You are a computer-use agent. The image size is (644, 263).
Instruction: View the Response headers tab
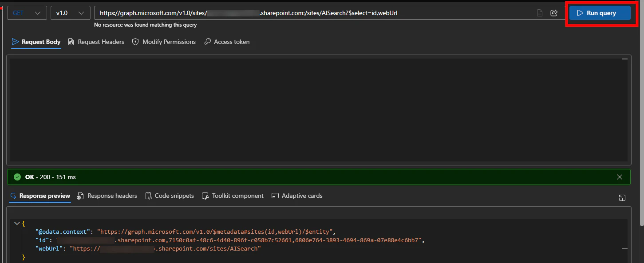pyautogui.click(x=107, y=196)
